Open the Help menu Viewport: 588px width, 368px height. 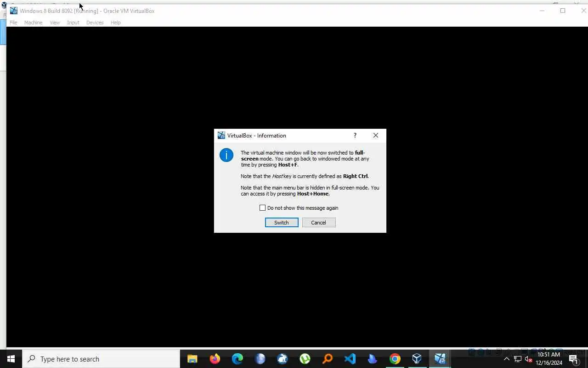click(x=115, y=23)
